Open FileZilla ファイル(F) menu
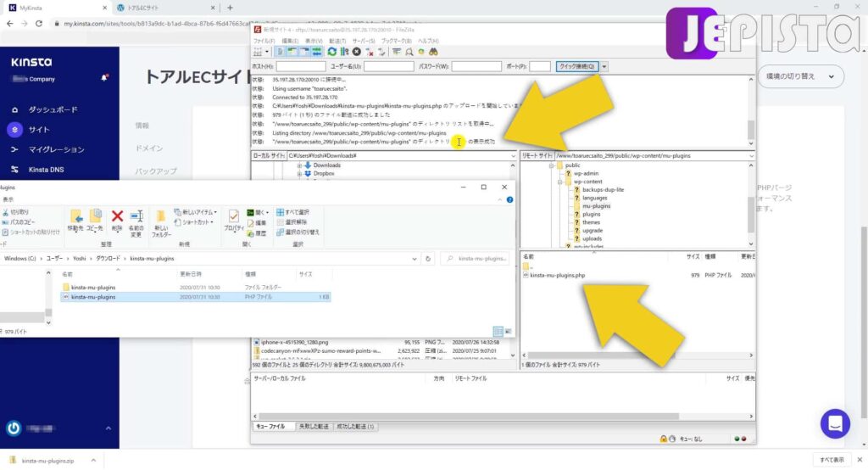 coord(264,41)
